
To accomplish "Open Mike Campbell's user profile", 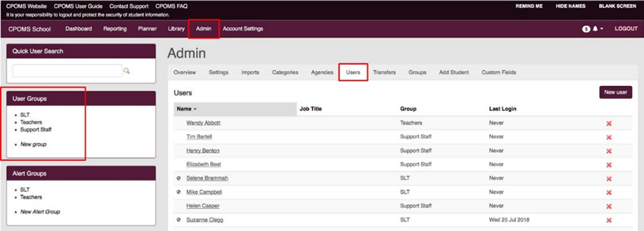I will [x=204, y=192].
